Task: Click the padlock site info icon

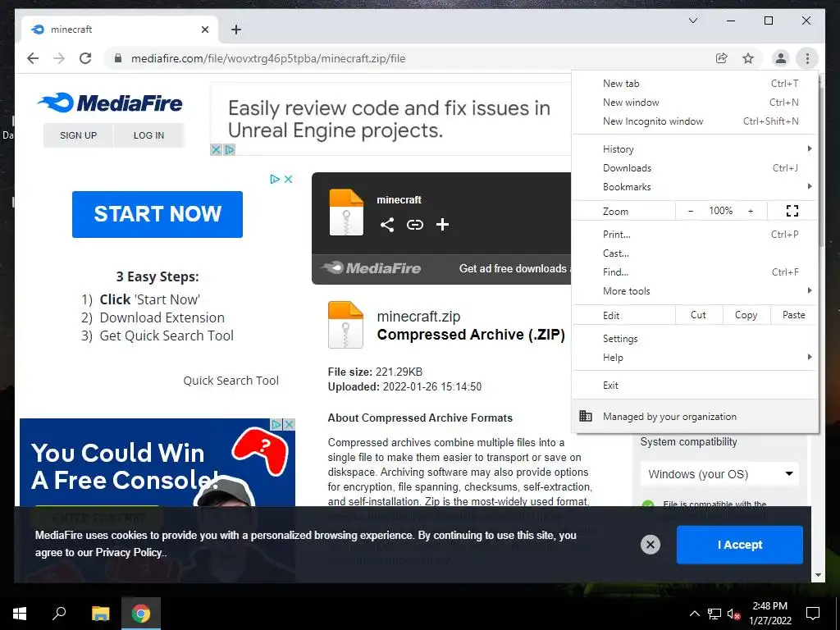Action: (118, 58)
